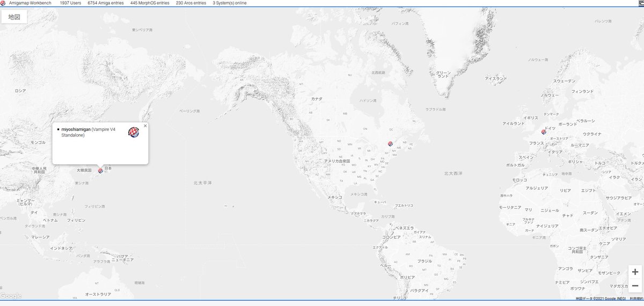Screen dimensions: 644x306
Task: Click the ベネズエラ map label
Action: (405, 228)
